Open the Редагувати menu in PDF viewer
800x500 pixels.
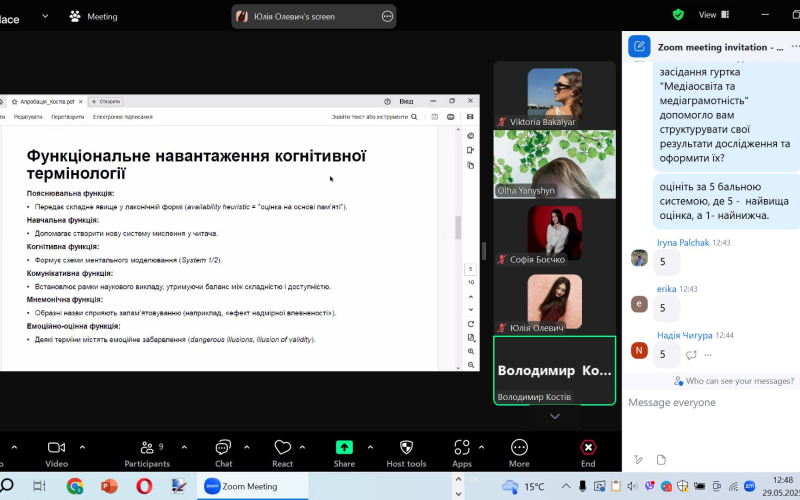(28, 117)
